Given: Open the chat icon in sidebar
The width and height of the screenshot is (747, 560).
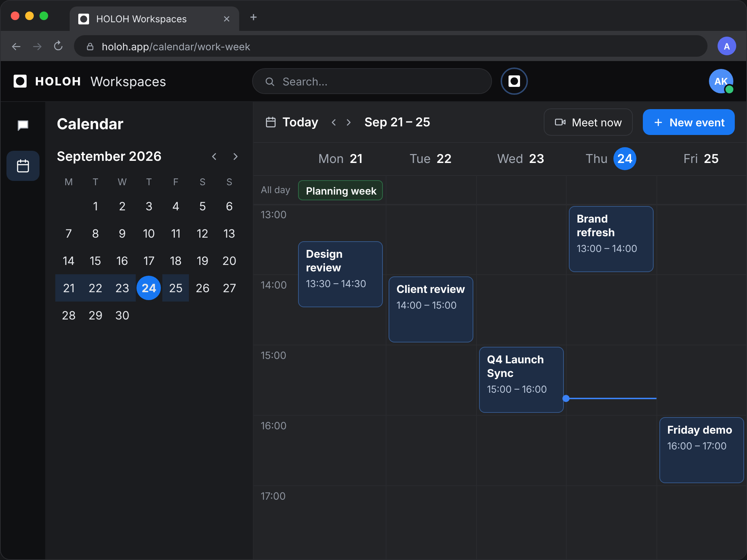Looking at the screenshot, I should pyautogui.click(x=23, y=125).
